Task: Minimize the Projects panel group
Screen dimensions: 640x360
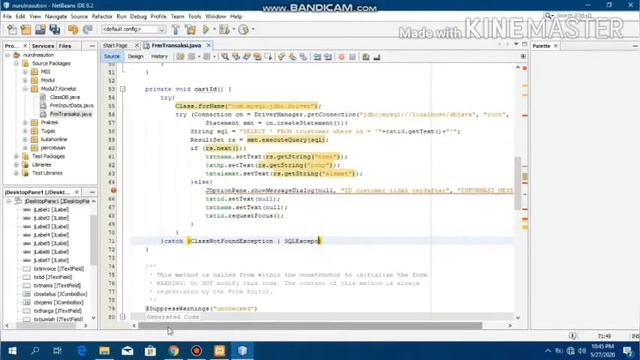Action: pyautogui.click(x=92, y=46)
